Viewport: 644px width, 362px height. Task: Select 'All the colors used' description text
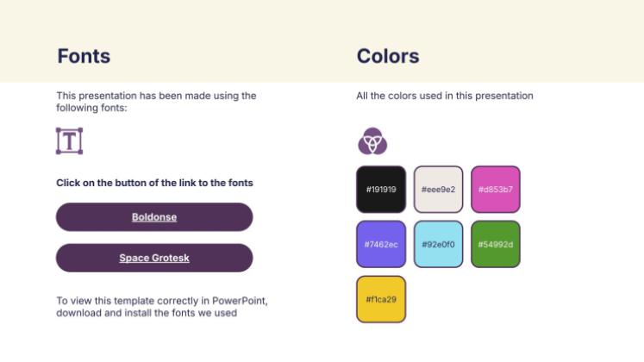click(x=445, y=96)
